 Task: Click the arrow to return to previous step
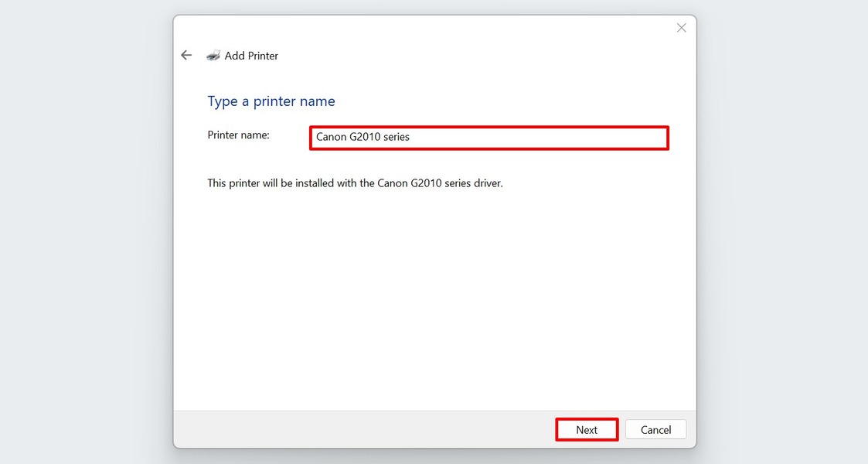click(x=186, y=55)
